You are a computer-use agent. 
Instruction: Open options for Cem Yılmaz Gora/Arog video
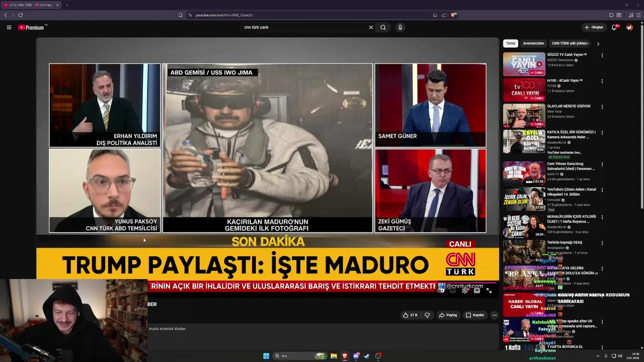click(x=602, y=165)
